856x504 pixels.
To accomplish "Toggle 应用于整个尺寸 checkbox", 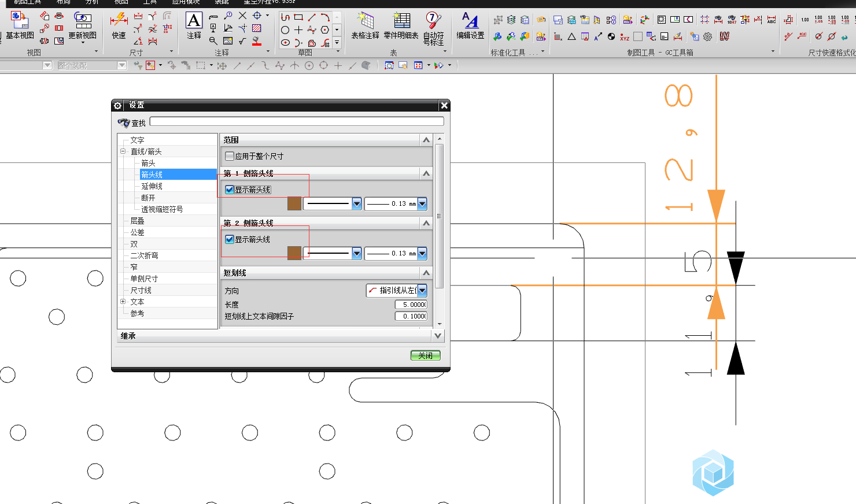I will point(230,156).
